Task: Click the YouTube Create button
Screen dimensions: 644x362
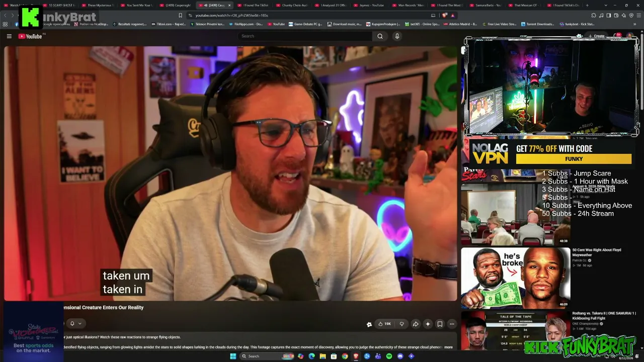Action: (596, 36)
